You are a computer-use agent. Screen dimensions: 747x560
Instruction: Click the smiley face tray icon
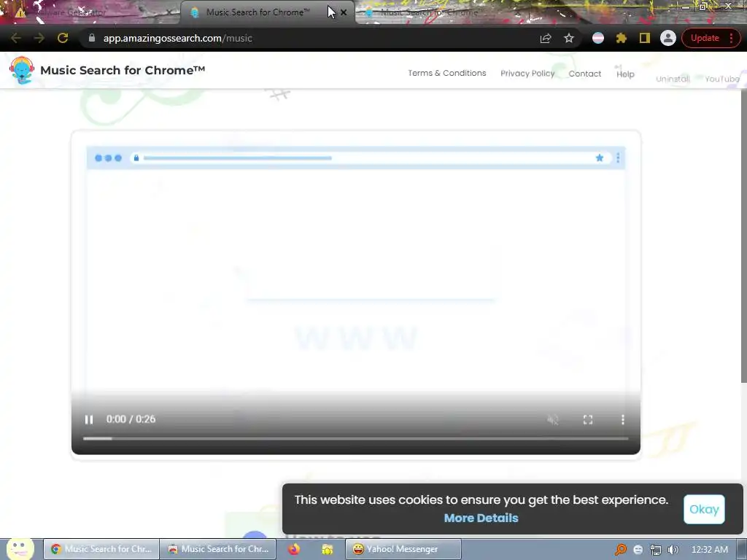tap(638, 550)
